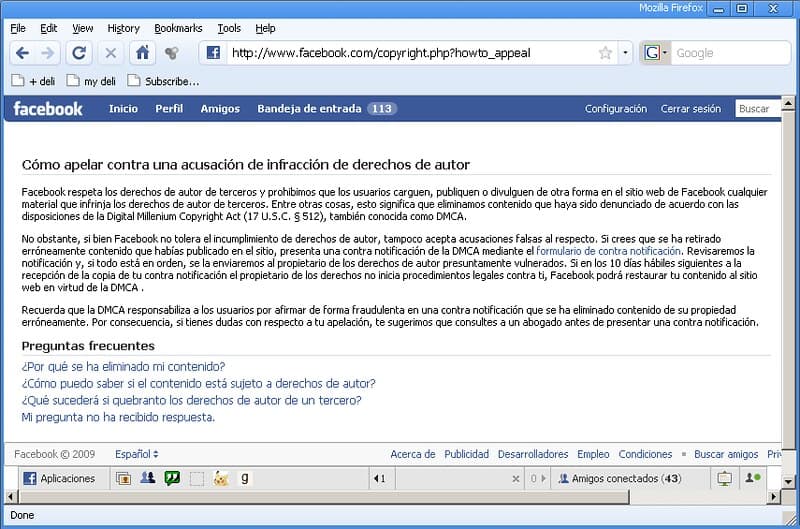Open the Bookmarks menu
Viewport: 800px width, 529px height.
coord(178,29)
